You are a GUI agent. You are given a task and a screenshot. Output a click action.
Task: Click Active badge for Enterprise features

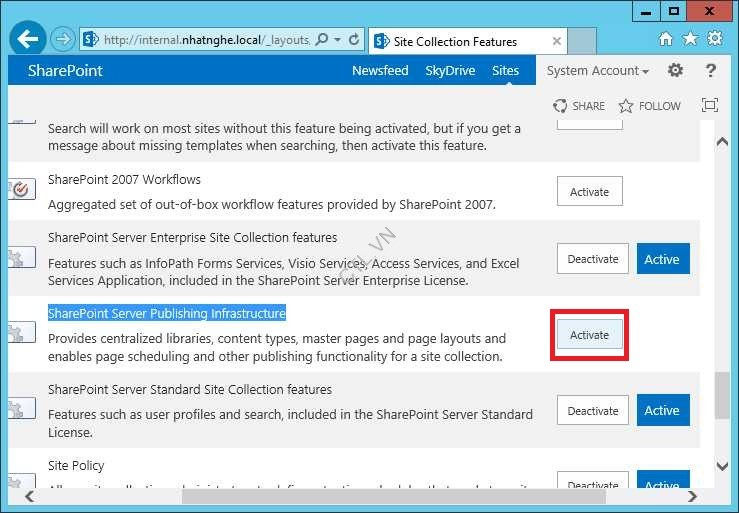(663, 259)
